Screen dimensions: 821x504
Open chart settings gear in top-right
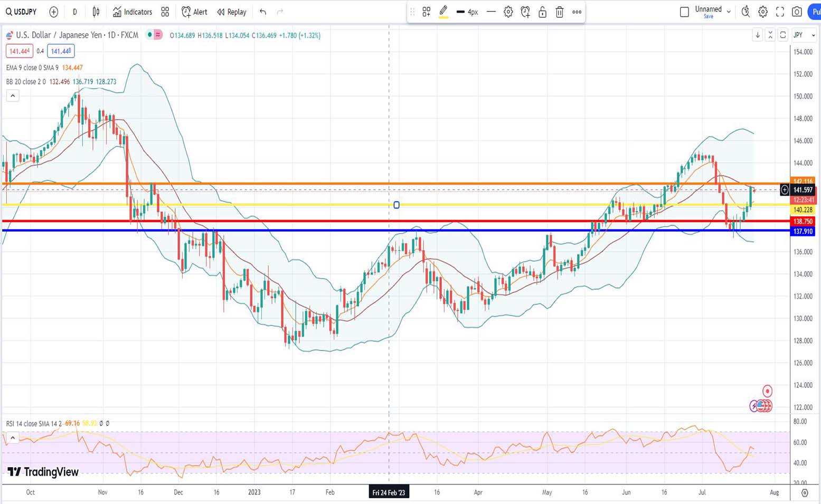[763, 12]
